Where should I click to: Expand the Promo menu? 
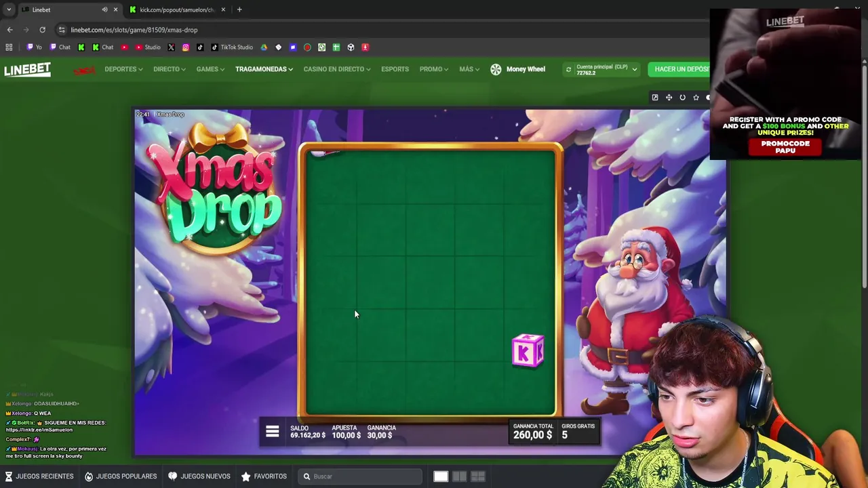tap(434, 69)
